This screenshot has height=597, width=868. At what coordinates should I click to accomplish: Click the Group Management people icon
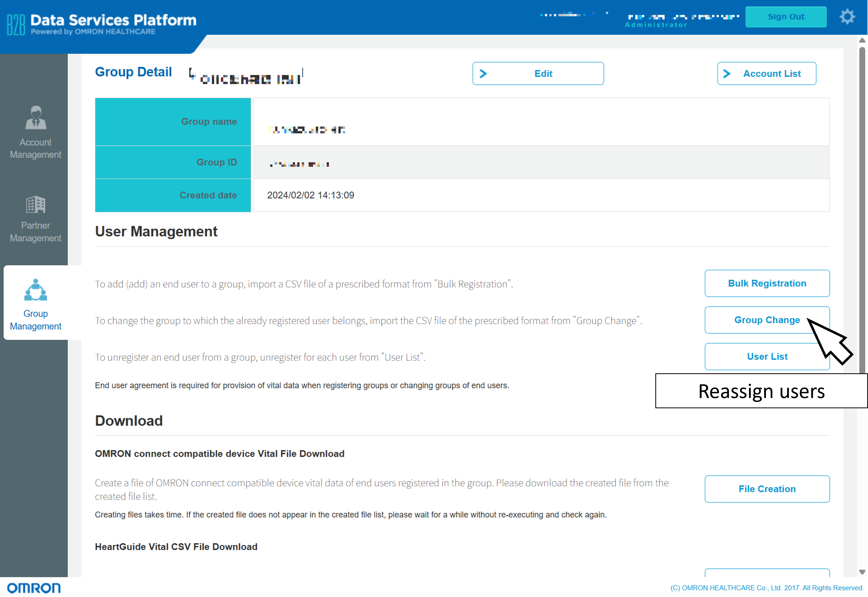[x=35, y=290]
